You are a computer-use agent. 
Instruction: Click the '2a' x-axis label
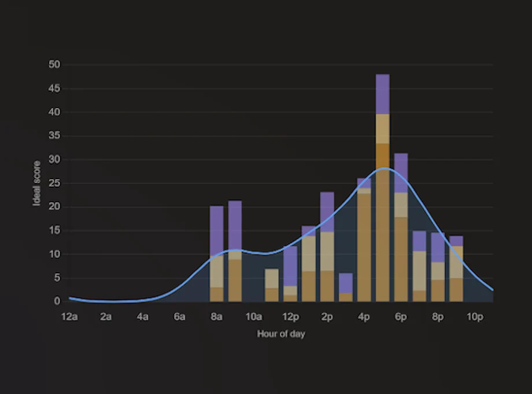106,317
